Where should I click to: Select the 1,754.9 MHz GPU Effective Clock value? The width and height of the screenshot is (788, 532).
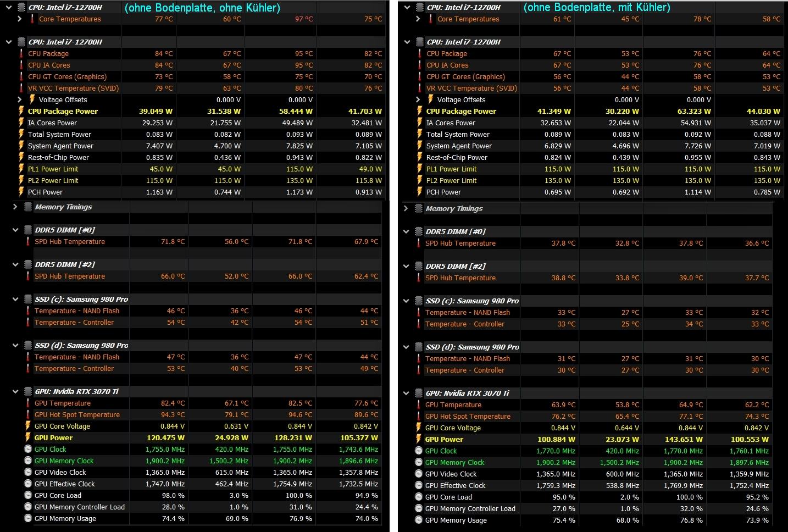[x=292, y=484]
